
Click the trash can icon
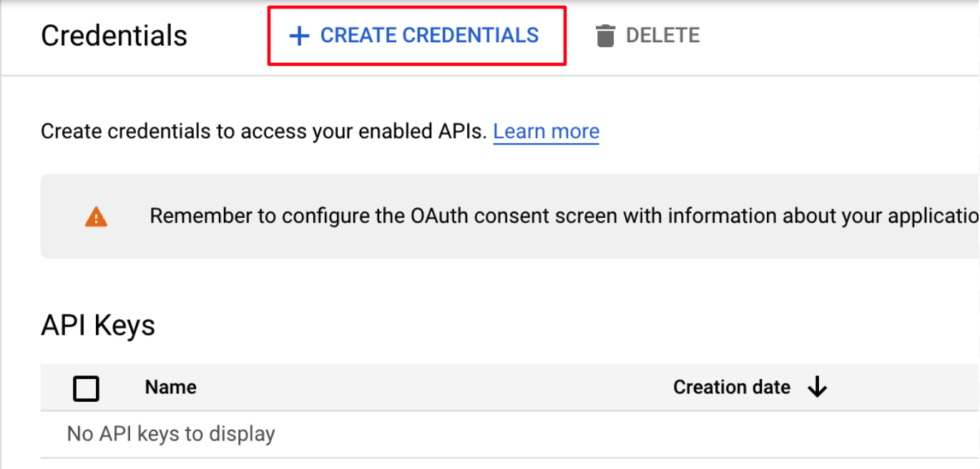605,36
